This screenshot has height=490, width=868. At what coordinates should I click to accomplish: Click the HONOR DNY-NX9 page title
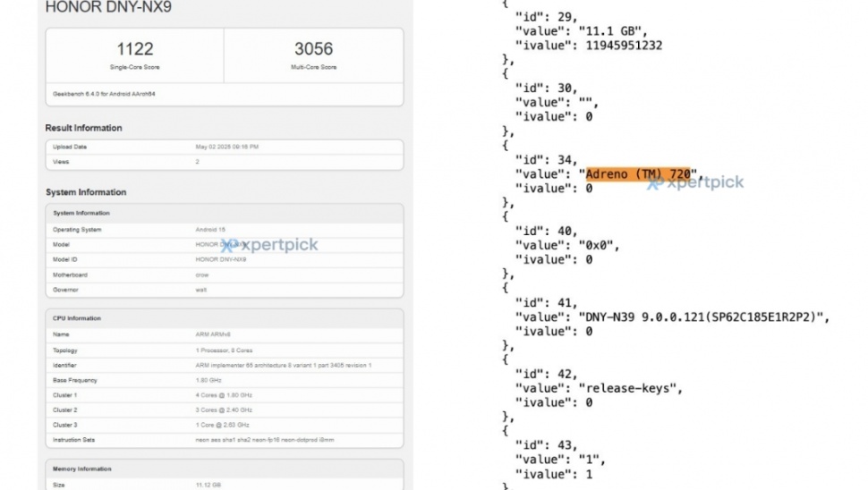click(108, 7)
